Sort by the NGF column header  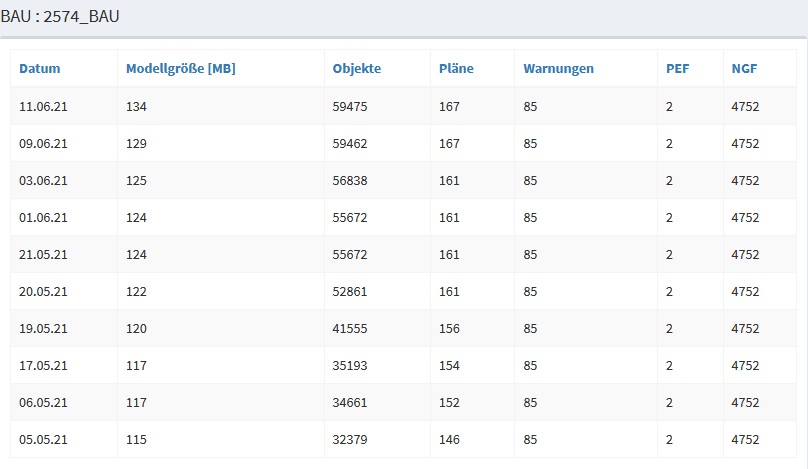(x=745, y=69)
